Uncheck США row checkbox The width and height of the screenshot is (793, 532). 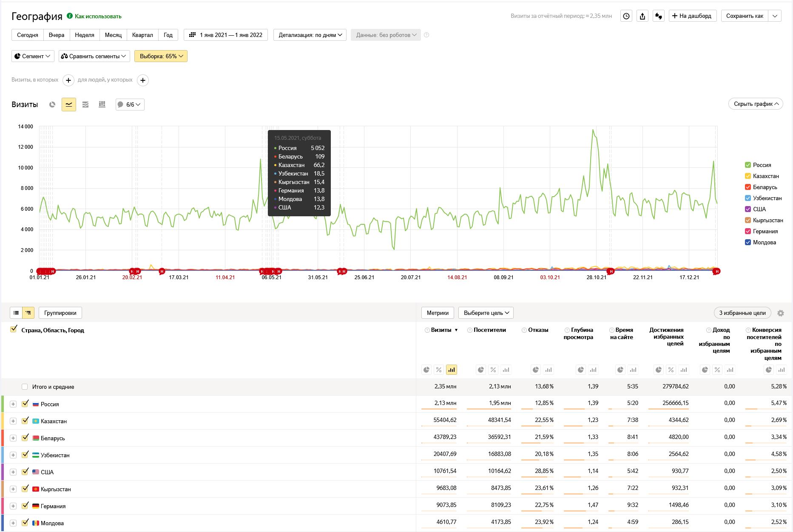(x=25, y=472)
